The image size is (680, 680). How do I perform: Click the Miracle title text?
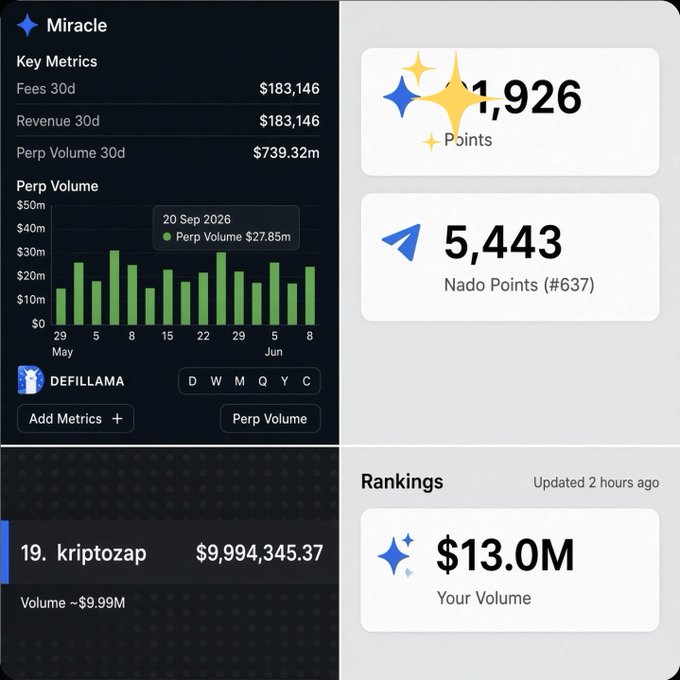click(x=77, y=25)
